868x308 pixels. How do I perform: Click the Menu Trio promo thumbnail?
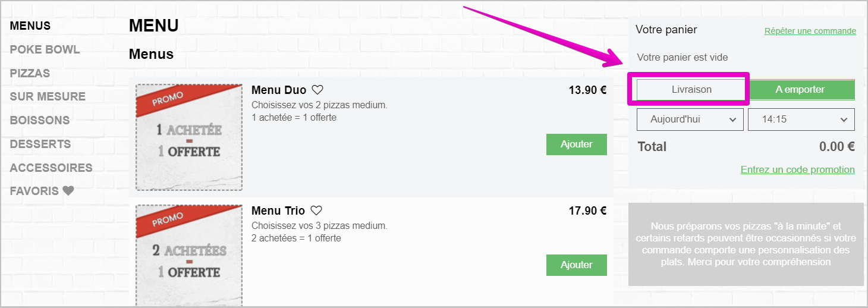189,256
